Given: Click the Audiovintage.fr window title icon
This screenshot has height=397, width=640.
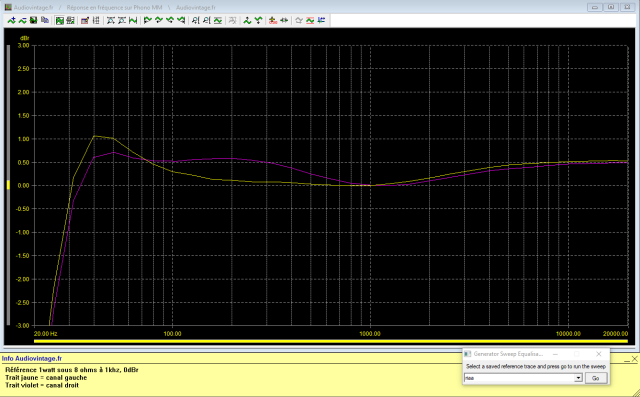Looking at the screenshot, I should 7,7.
